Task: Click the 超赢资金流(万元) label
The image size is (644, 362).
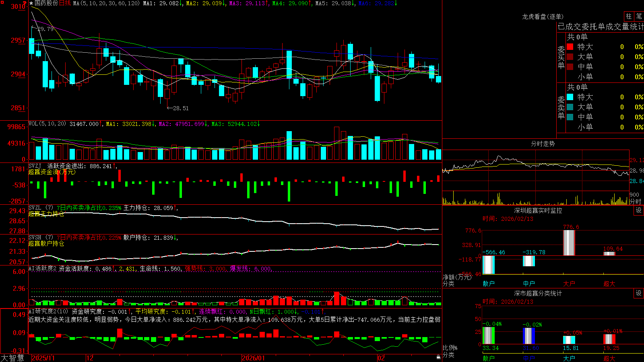Action: (52, 172)
